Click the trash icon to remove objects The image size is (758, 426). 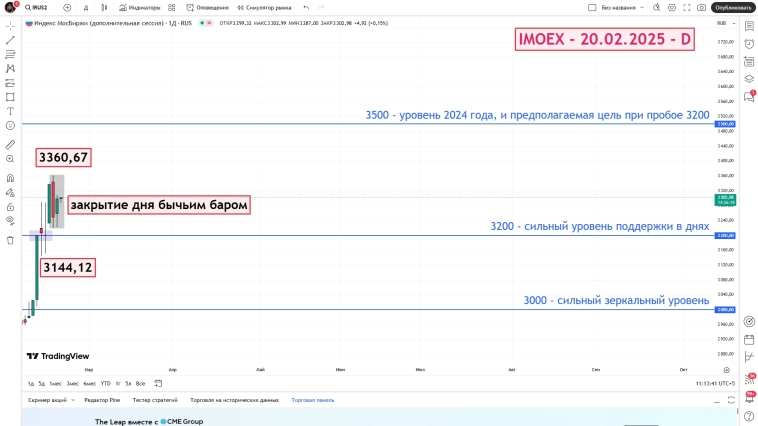(10, 240)
